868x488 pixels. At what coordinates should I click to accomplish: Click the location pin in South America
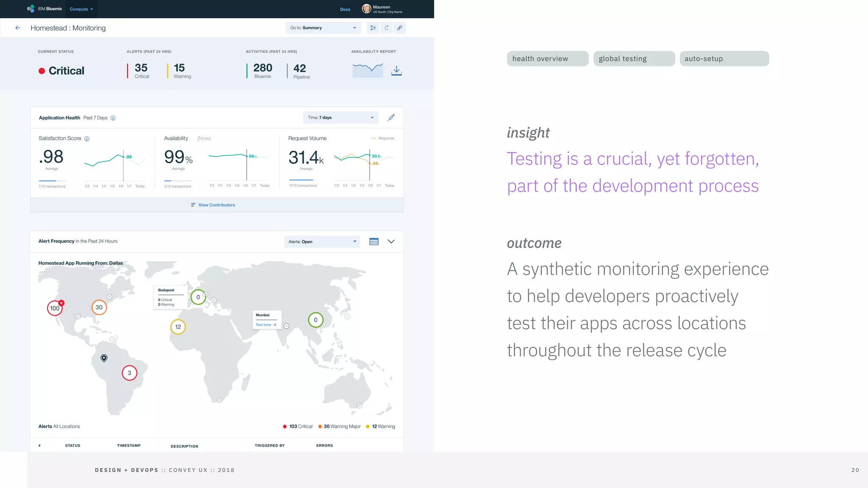[x=104, y=358]
